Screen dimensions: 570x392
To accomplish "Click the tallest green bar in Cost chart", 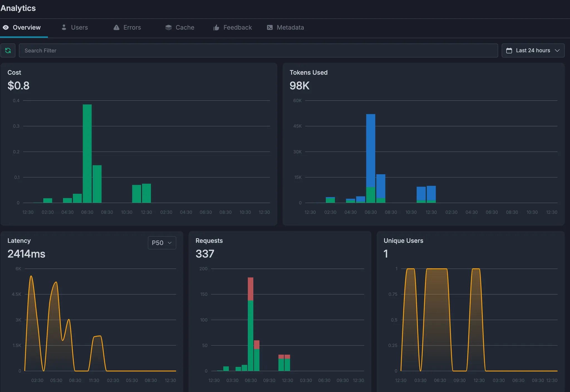I will pyautogui.click(x=87, y=153).
